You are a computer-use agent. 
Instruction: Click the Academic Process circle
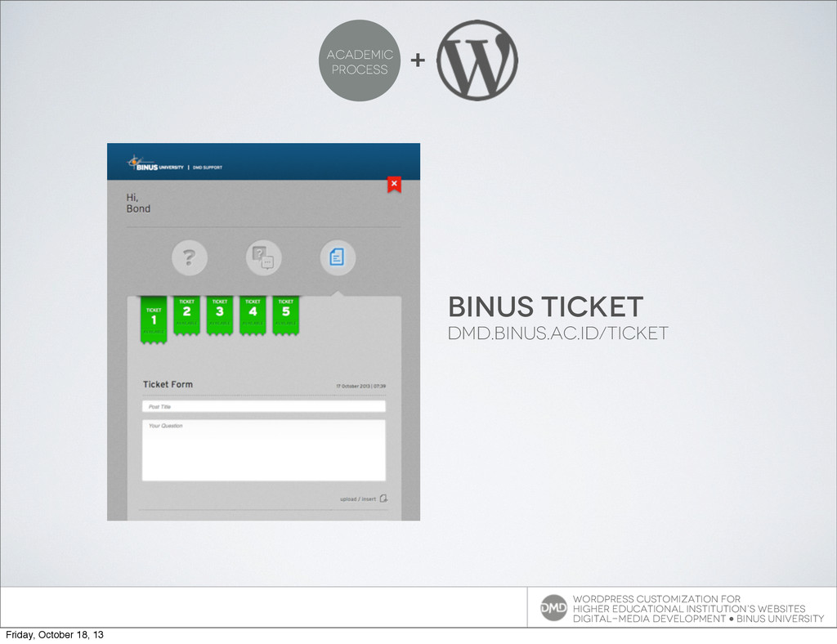(360, 60)
